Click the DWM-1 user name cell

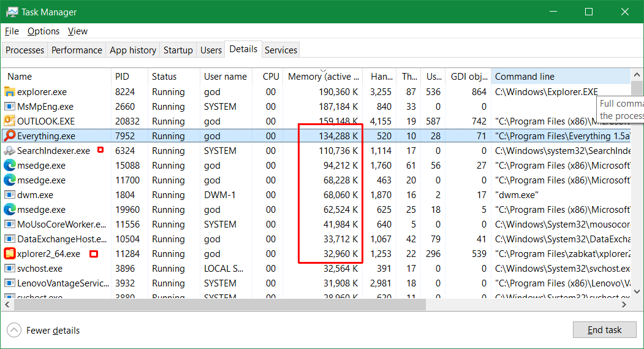tap(220, 195)
